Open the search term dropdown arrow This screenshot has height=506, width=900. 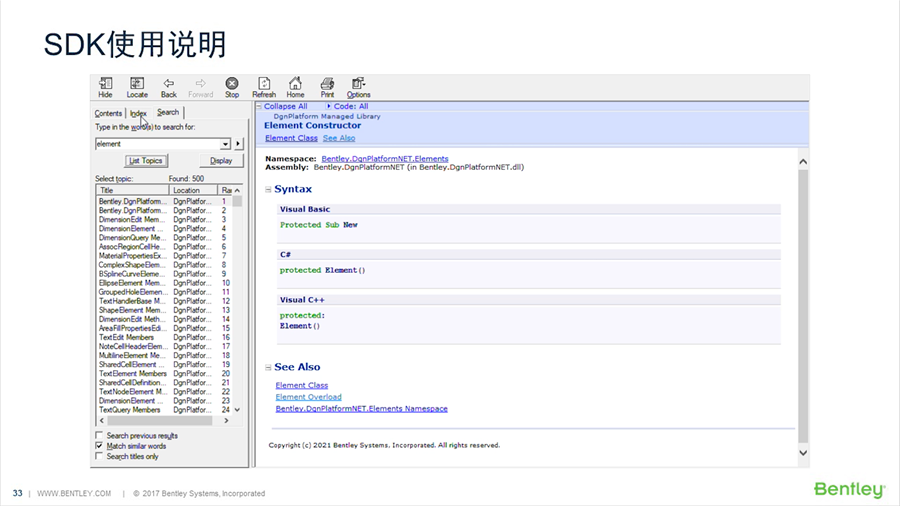[226, 143]
